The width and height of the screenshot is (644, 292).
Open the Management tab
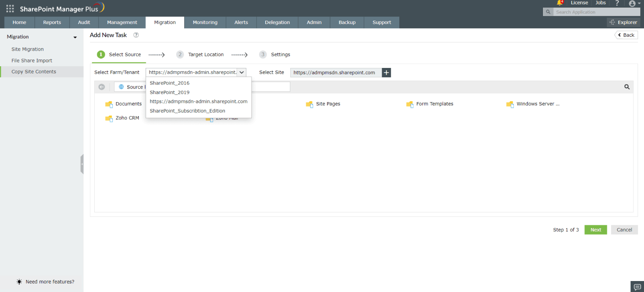pos(122,22)
